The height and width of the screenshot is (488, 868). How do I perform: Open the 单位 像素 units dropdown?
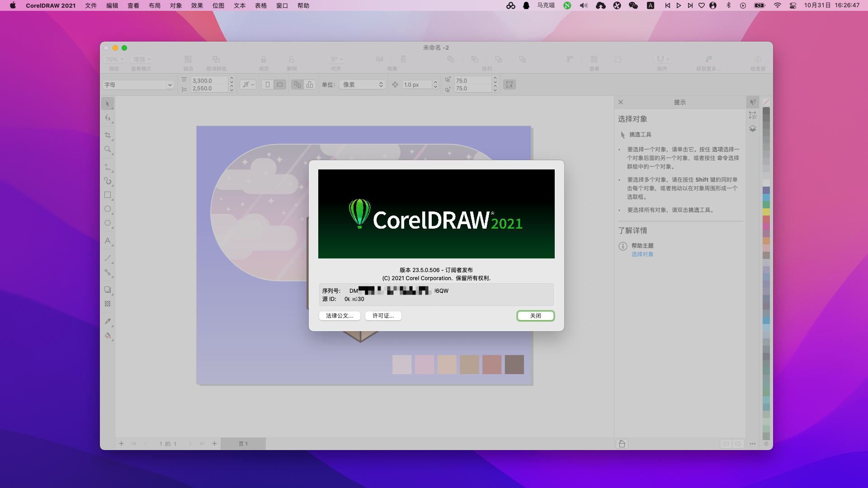363,84
